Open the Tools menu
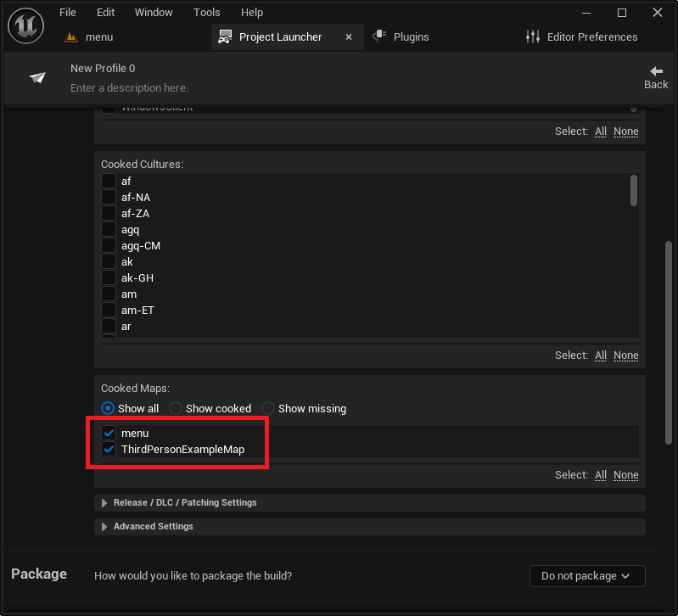 click(207, 13)
